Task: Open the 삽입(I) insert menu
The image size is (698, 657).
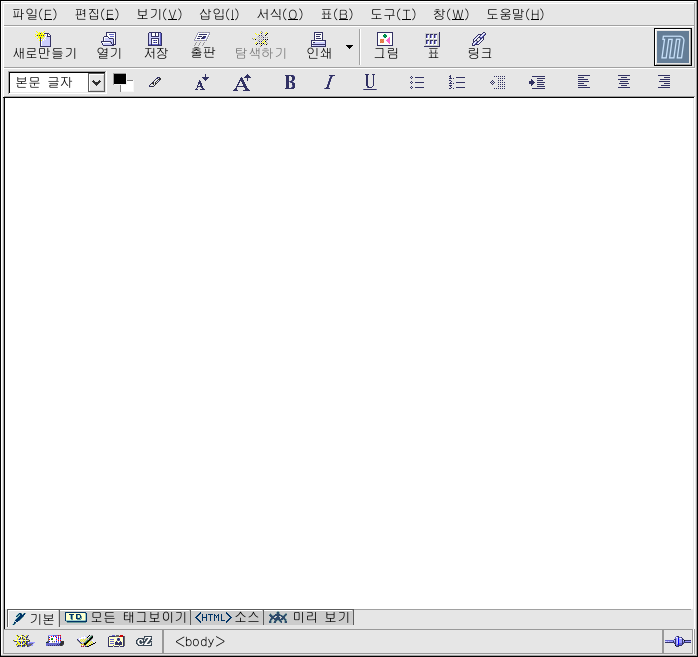Action: pyautogui.click(x=219, y=14)
